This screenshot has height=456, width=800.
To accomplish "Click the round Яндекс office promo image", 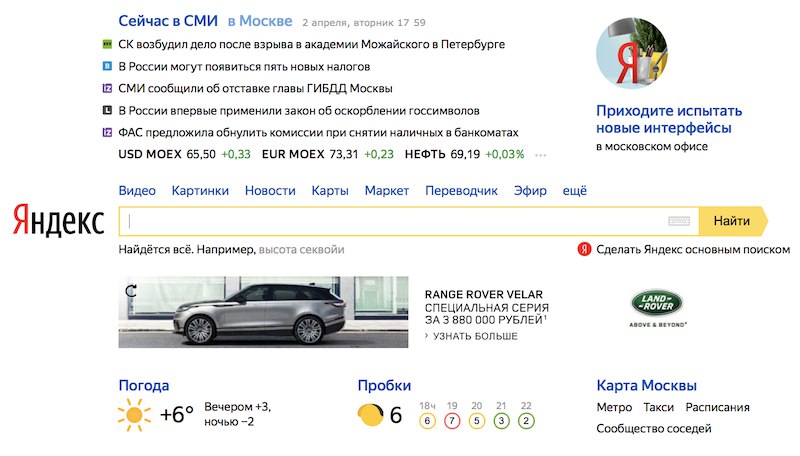I will point(632,53).
